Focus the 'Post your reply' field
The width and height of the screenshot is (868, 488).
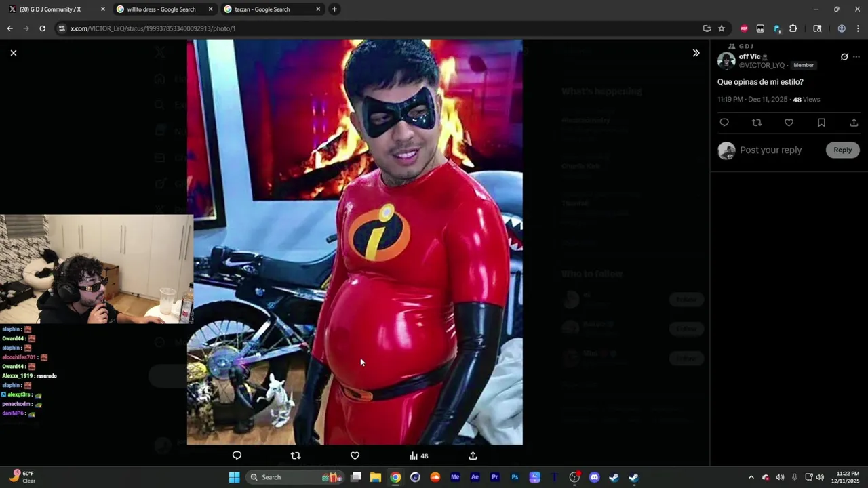tap(770, 150)
